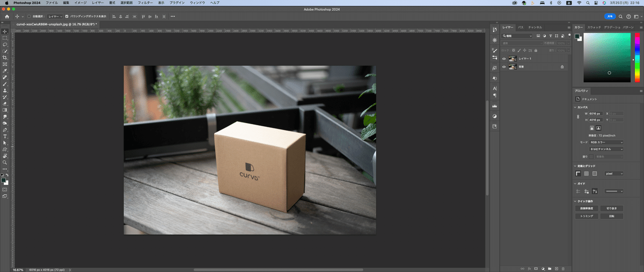Select the Eyedropper tool

(5, 70)
